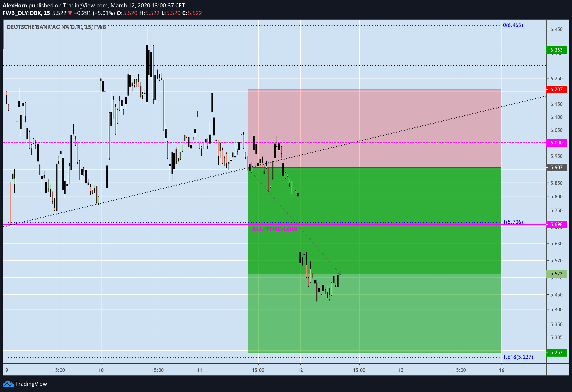Viewport: 572px width, 392px height.
Task: Click the AlexHorn author name
Action: coord(15,5)
